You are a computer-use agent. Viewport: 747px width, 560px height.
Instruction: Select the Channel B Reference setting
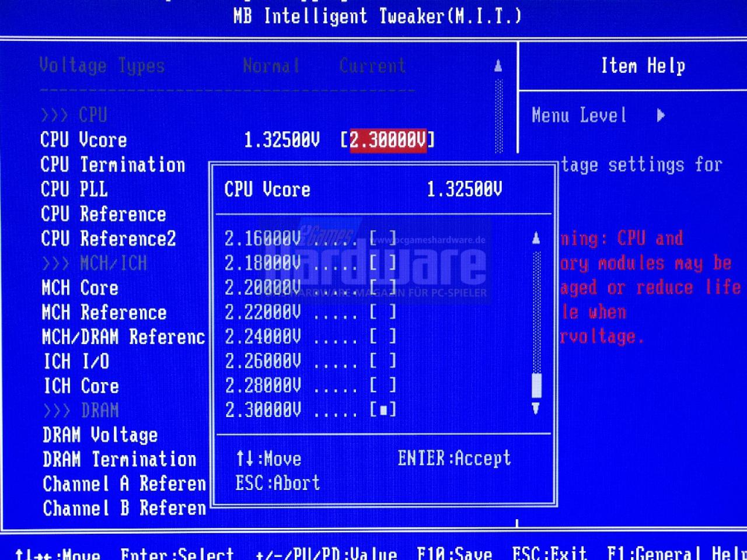pyautogui.click(x=124, y=508)
